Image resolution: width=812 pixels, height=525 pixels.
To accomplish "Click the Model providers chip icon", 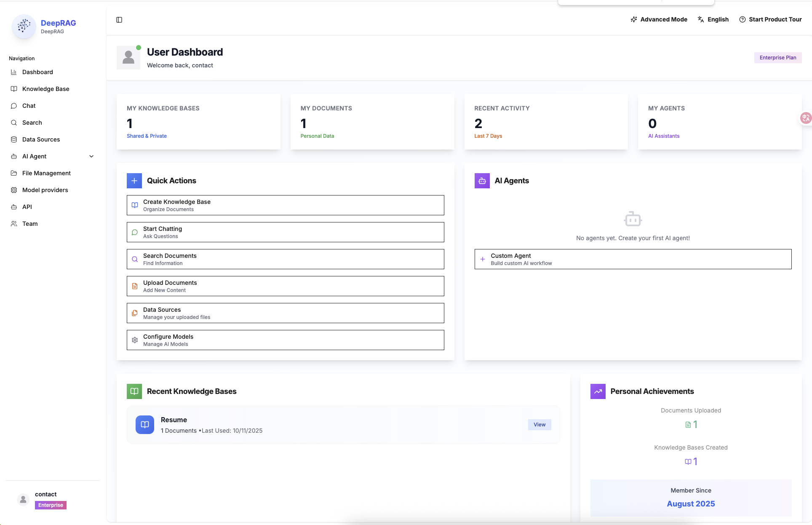I will pyautogui.click(x=14, y=190).
